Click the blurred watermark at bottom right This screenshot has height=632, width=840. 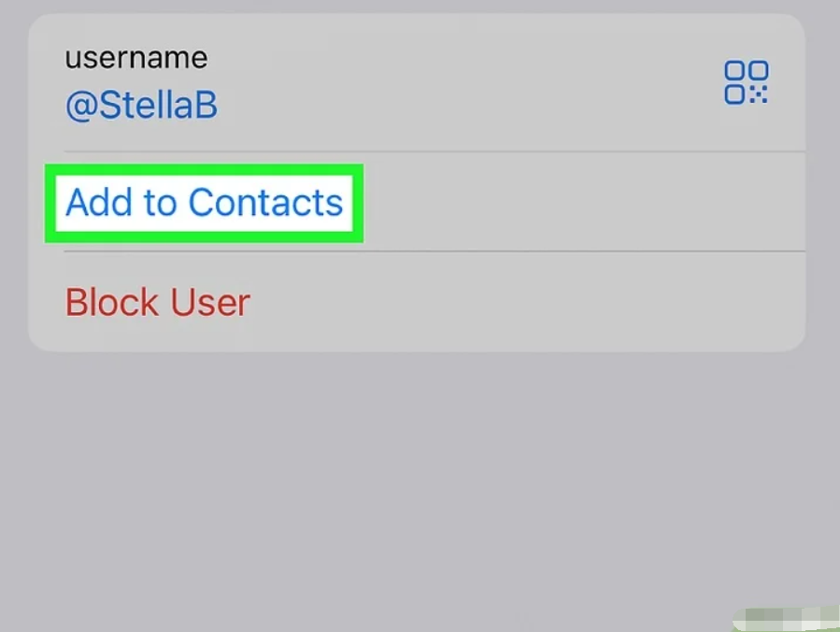tap(785, 619)
